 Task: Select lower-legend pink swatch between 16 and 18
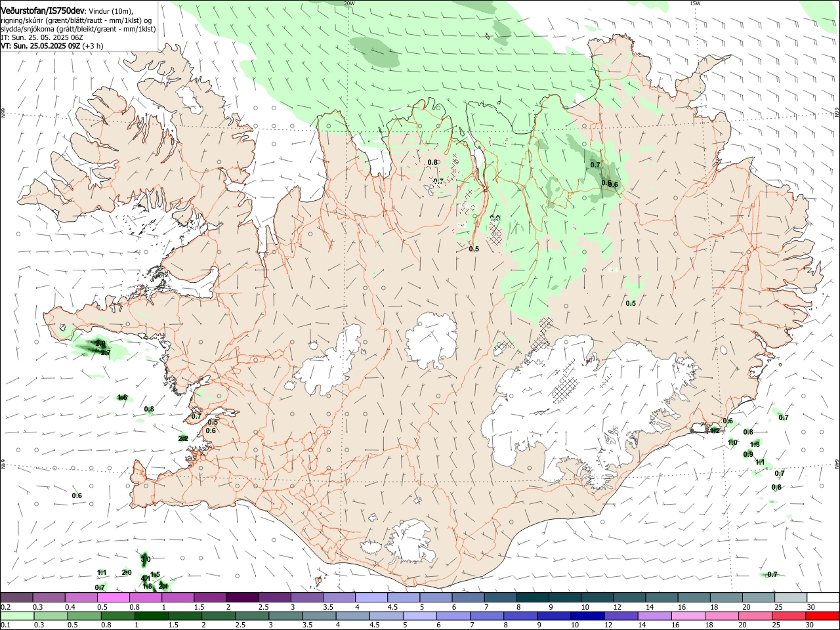(x=687, y=616)
